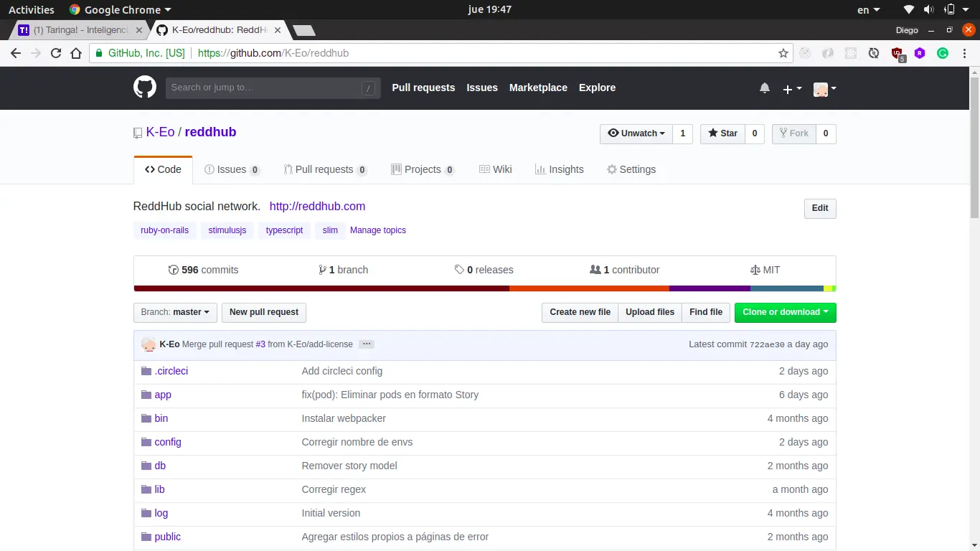Open the GitHub Octocat home logo
This screenshot has width=980, height=551.
[145, 88]
